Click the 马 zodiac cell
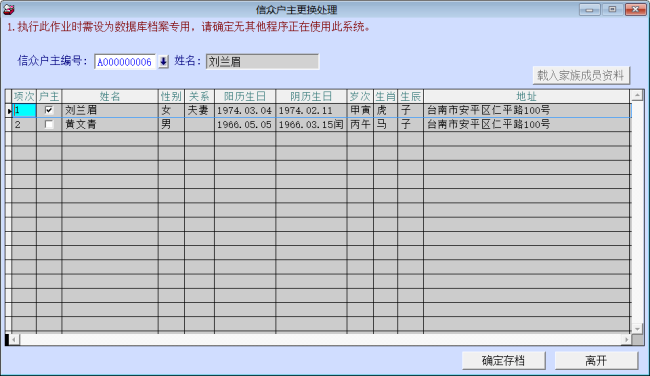The height and width of the screenshot is (376, 650). click(x=386, y=124)
